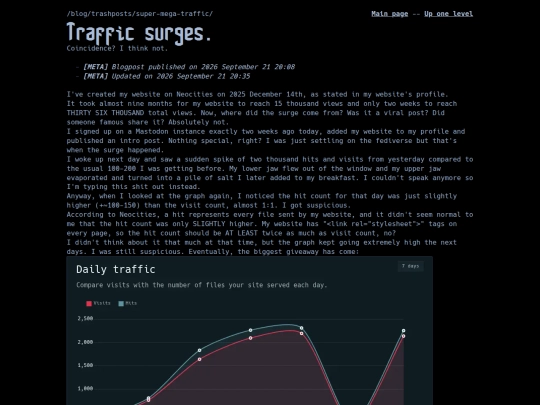
Task: Click the 7 days range button
Action: [411, 266]
